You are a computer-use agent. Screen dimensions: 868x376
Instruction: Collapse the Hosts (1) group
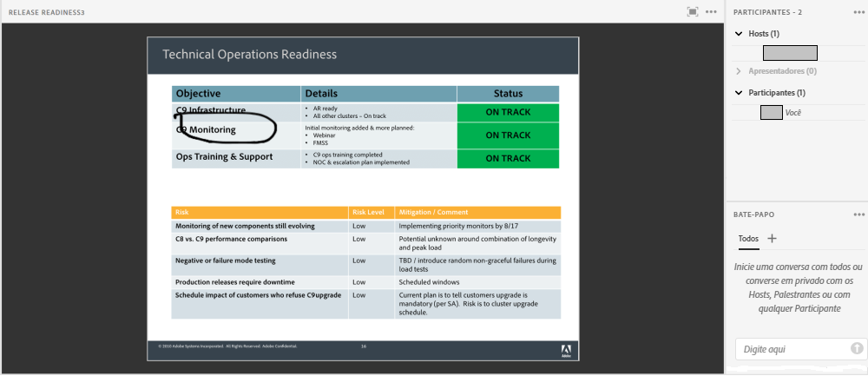click(739, 34)
